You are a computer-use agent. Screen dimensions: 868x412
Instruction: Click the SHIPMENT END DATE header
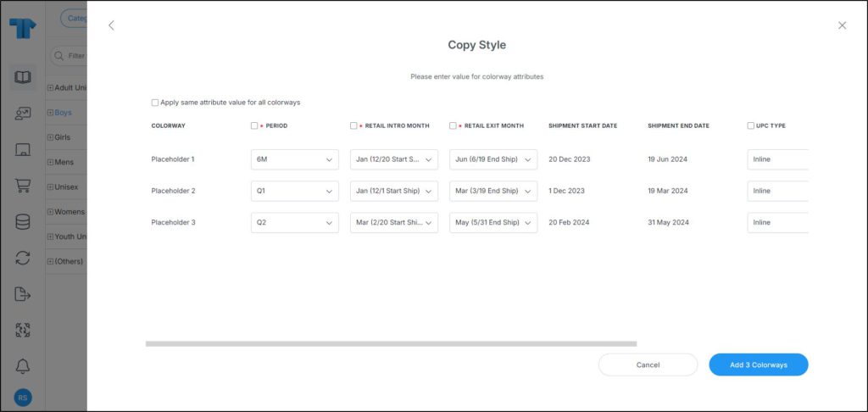coord(679,125)
